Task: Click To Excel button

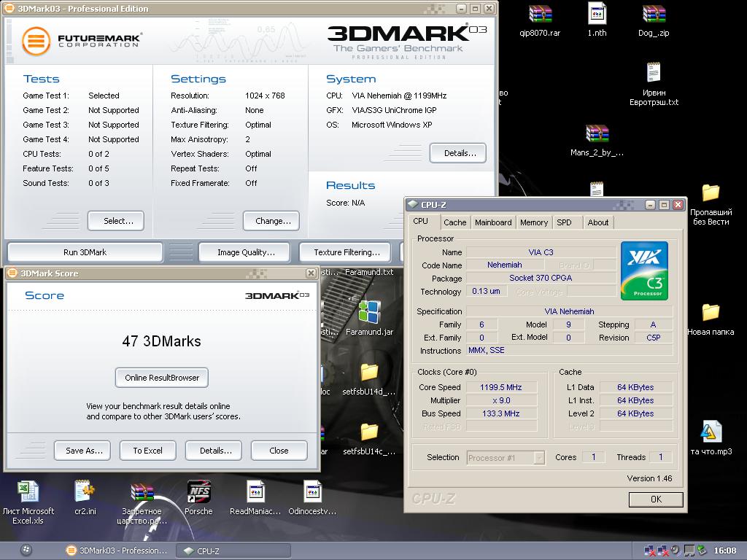Action: tap(147, 451)
